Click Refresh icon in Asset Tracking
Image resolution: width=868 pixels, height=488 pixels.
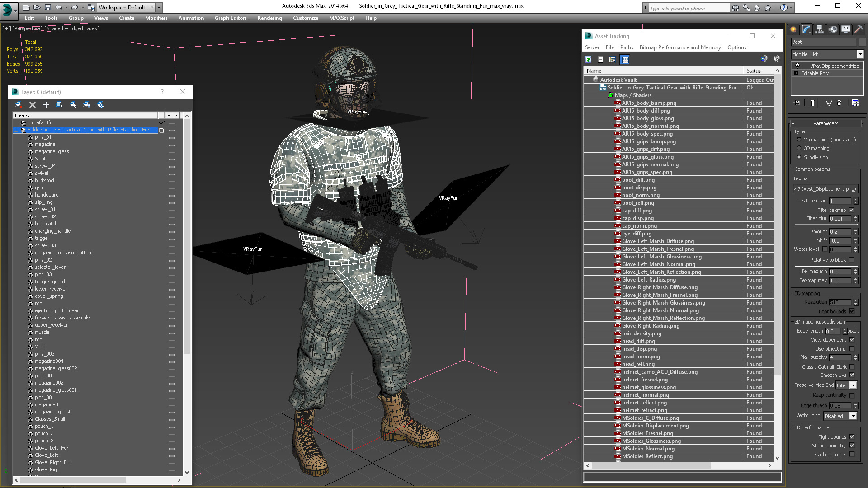[588, 60]
